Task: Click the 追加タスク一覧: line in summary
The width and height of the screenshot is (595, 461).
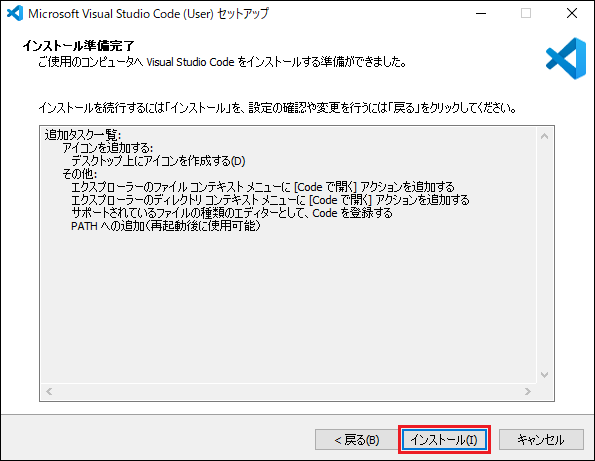Action: tap(83, 135)
